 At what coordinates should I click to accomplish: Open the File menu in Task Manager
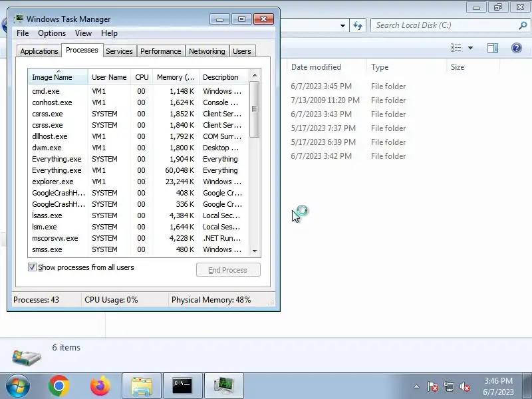point(23,33)
